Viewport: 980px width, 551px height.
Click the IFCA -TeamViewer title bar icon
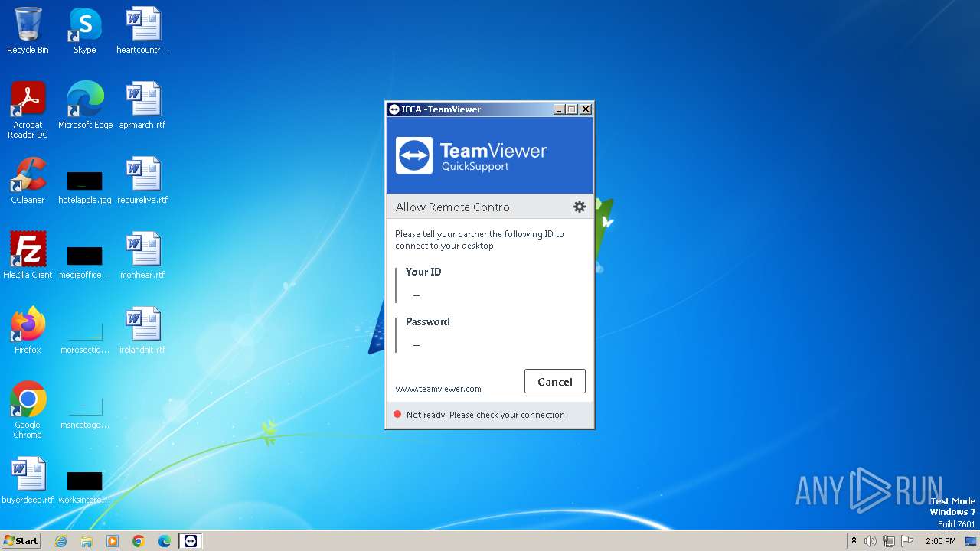[x=394, y=109]
